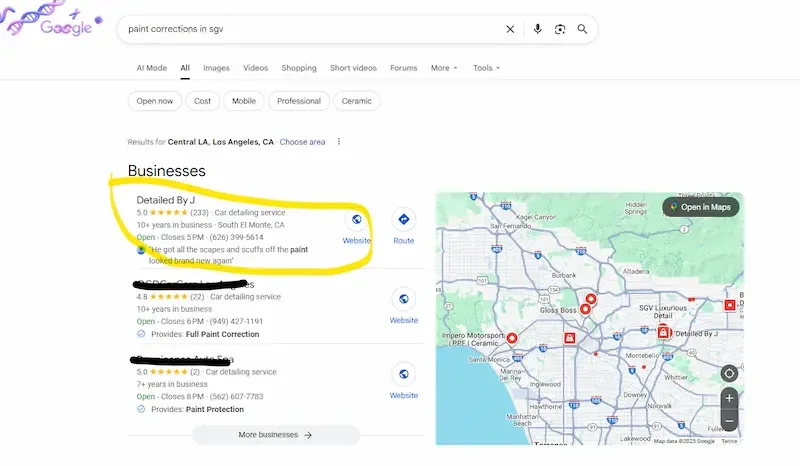Open Detailed By J website globe icon

click(356, 219)
